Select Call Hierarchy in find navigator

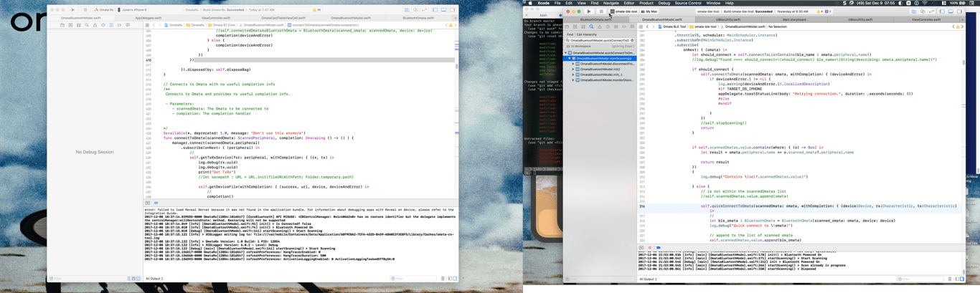click(x=587, y=34)
